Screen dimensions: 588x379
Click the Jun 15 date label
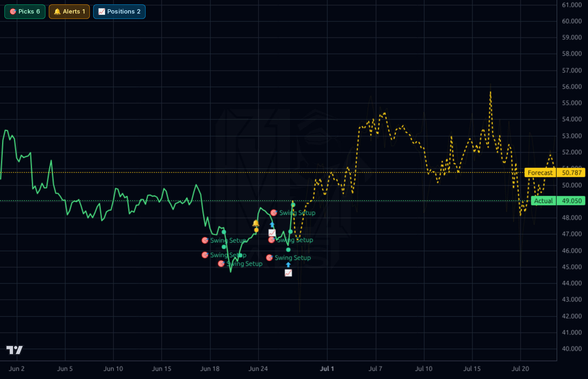(x=162, y=369)
